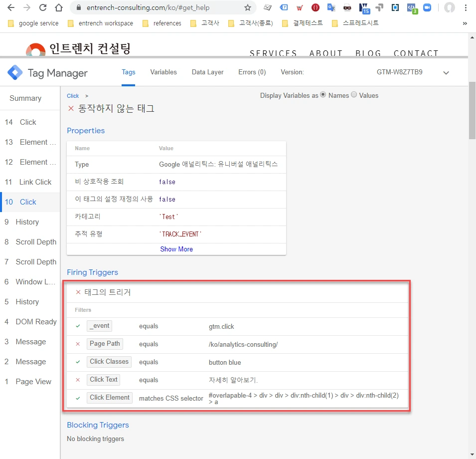The width and height of the screenshot is (476, 459).
Task: Select event 12 Element in sidebar
Action: (30, 162)
